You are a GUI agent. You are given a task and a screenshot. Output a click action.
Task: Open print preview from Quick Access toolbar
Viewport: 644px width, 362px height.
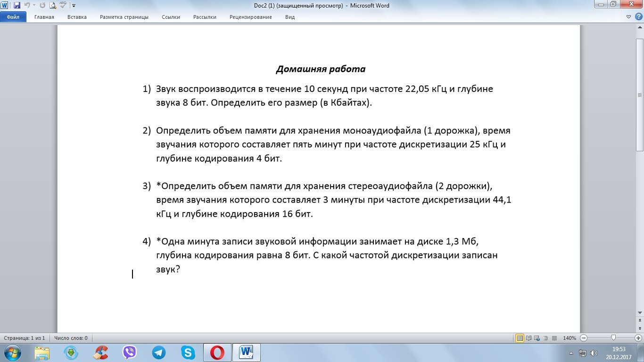point(52,6)
